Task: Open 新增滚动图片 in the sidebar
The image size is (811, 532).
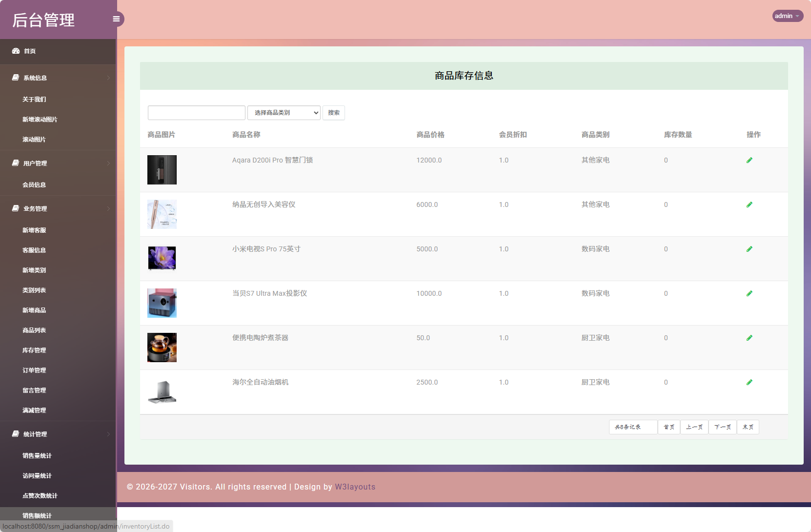Action: point(40,120)
